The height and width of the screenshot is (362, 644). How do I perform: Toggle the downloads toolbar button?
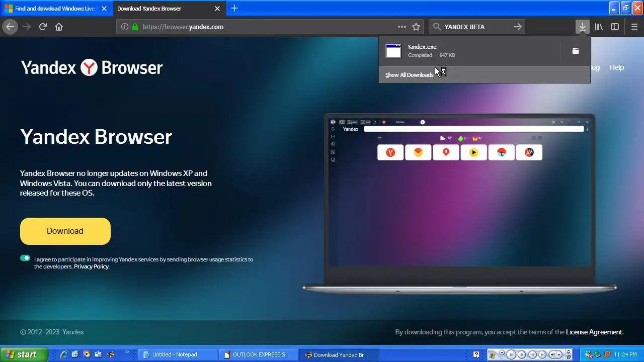click(x=582, y=27)
